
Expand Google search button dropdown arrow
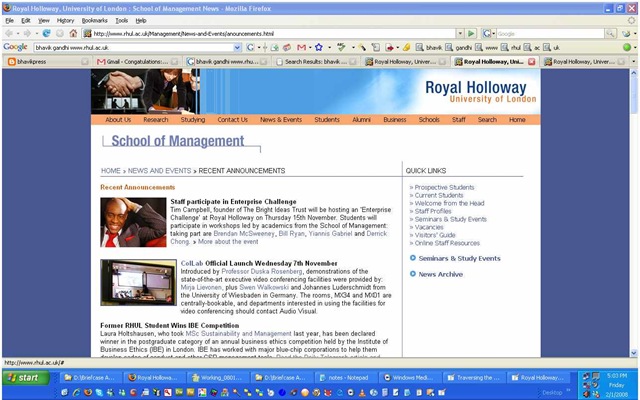tap(259, 48)
